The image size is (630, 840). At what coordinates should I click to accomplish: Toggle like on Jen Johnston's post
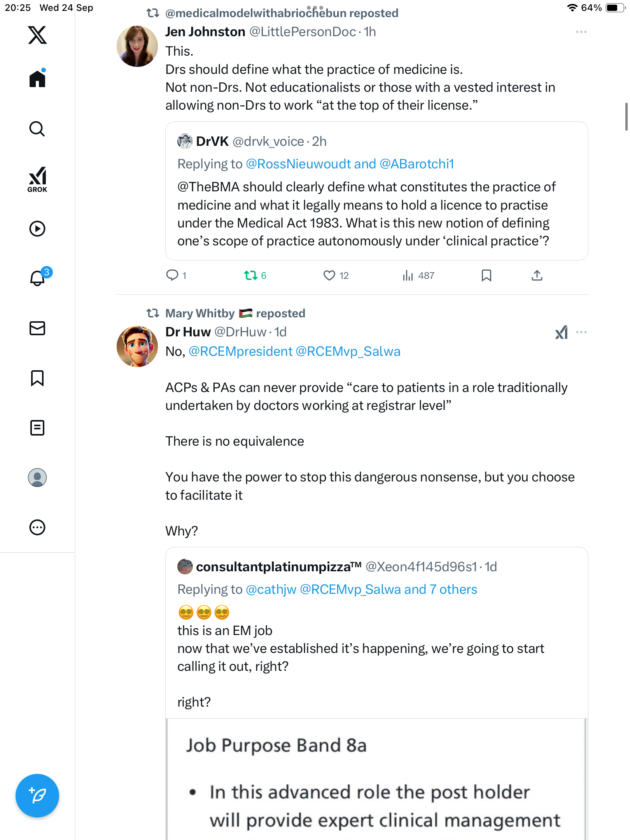click(329, 276)
